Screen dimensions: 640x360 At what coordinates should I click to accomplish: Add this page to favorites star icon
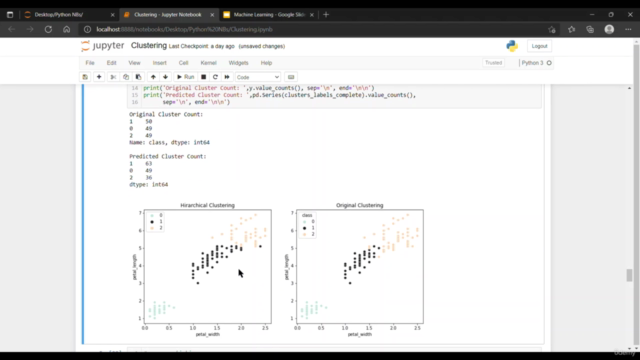pyautogui.click(x=552, y=29)
